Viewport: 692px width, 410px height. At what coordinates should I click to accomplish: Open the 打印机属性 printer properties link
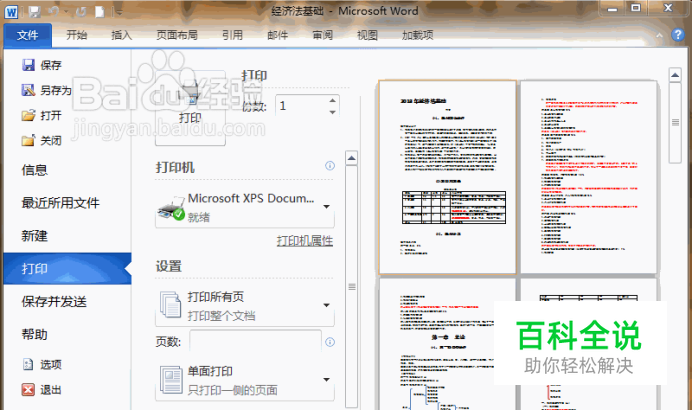click(305, 241)
